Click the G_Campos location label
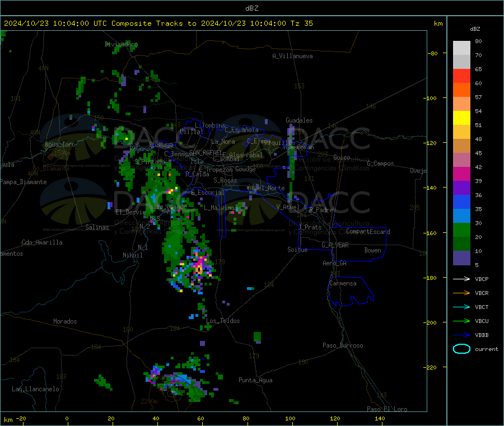This screenshot has width=504, height=426. click(381, 163)
